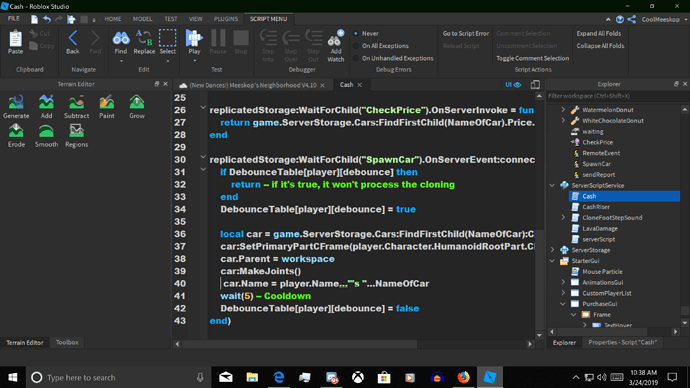Select the CashRiser script in Explorer
Viewport: 690px width, 388px height.
click(596, 207)
